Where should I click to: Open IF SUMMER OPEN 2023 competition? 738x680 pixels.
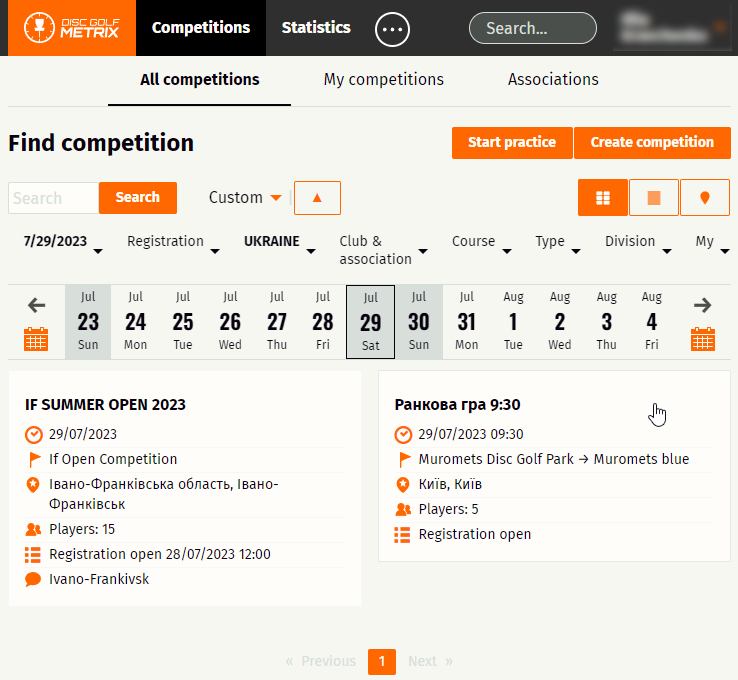(105, 405)
